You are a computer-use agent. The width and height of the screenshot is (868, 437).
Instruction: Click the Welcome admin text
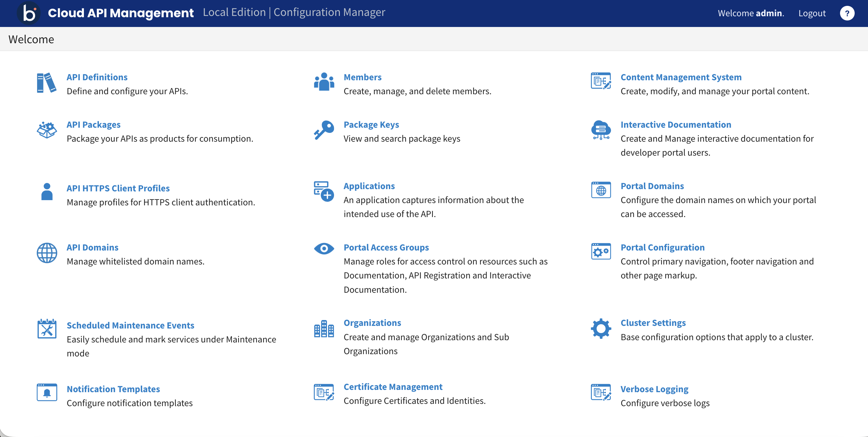(x=751, y=13)
